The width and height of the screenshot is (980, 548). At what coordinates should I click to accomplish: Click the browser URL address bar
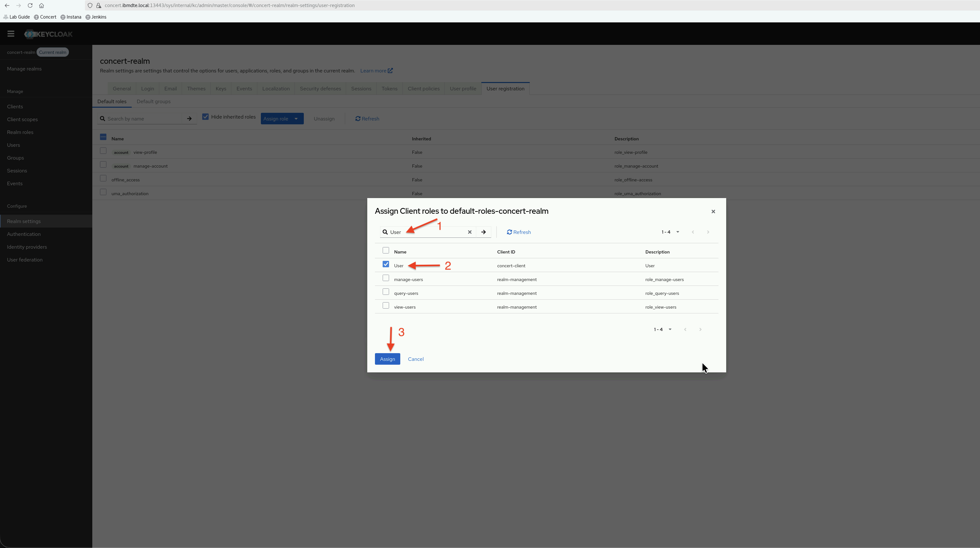pyautogui.click(x=533, y=5)
